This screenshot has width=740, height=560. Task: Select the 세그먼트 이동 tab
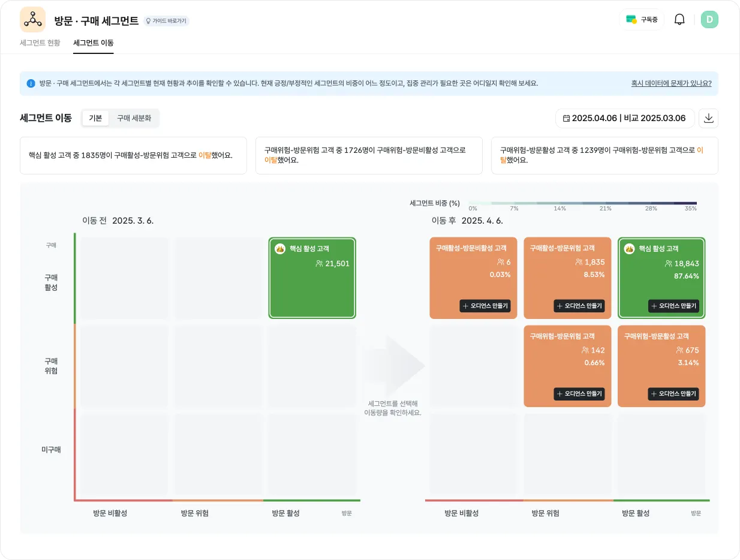(x=94, y=43)
